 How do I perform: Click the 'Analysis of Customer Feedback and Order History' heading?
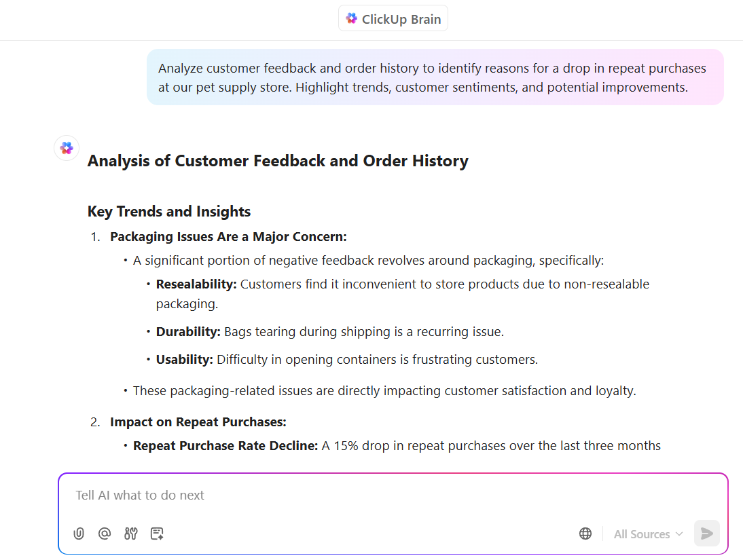(x=278, y=162)
